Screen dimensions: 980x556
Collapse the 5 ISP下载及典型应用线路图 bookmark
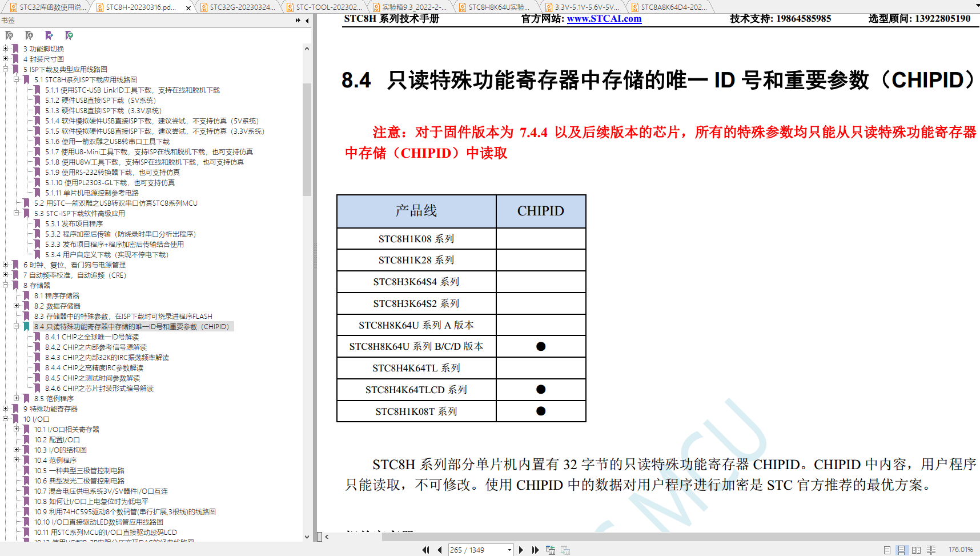[x=6, y=69]
